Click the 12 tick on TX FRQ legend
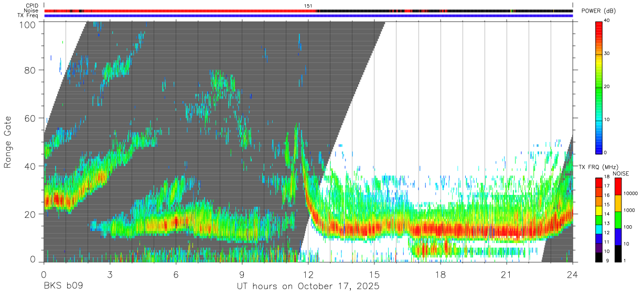 click(x=607, y=233)
